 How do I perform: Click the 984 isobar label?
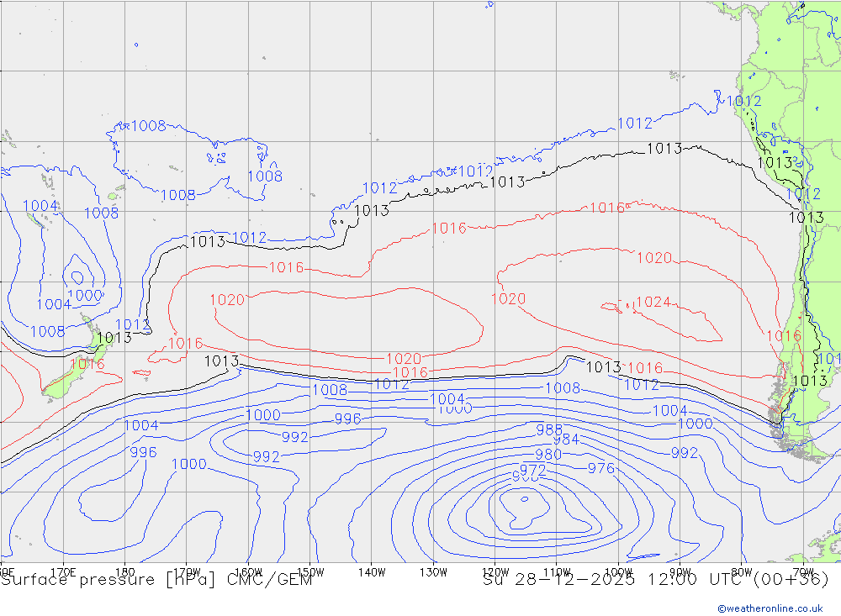(x=566, y=440)
